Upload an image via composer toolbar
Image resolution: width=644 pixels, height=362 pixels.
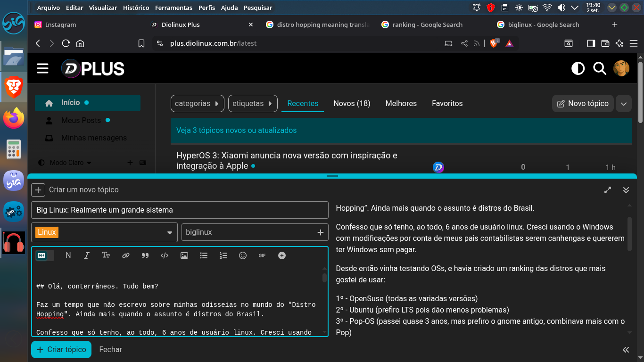click(x=184, y=255)
